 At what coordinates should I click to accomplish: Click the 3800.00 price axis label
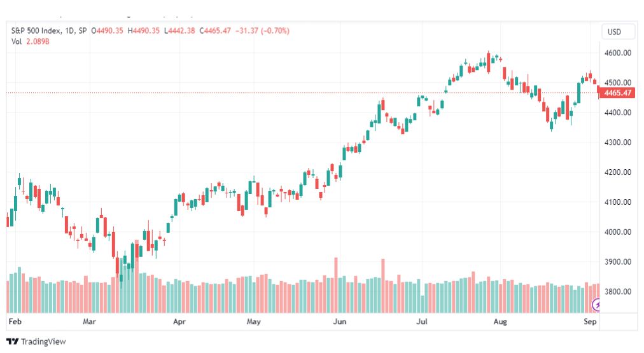point(618,292)
